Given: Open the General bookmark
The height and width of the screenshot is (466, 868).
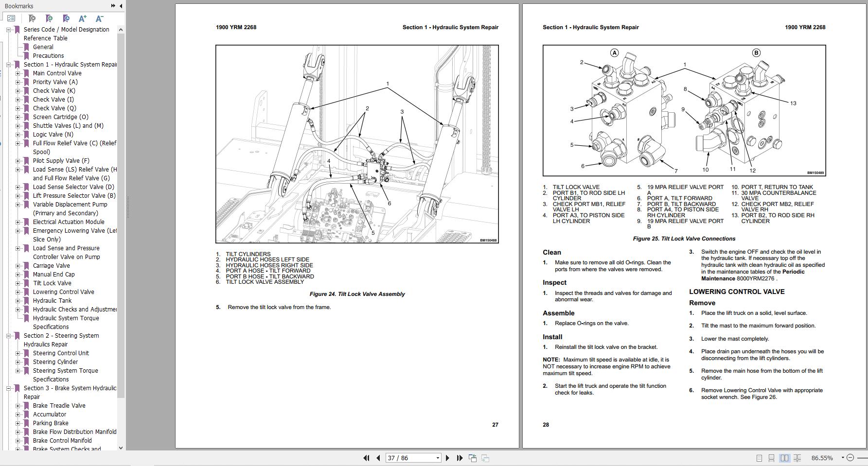Looking at the screenshot, I should pos(43,47).
